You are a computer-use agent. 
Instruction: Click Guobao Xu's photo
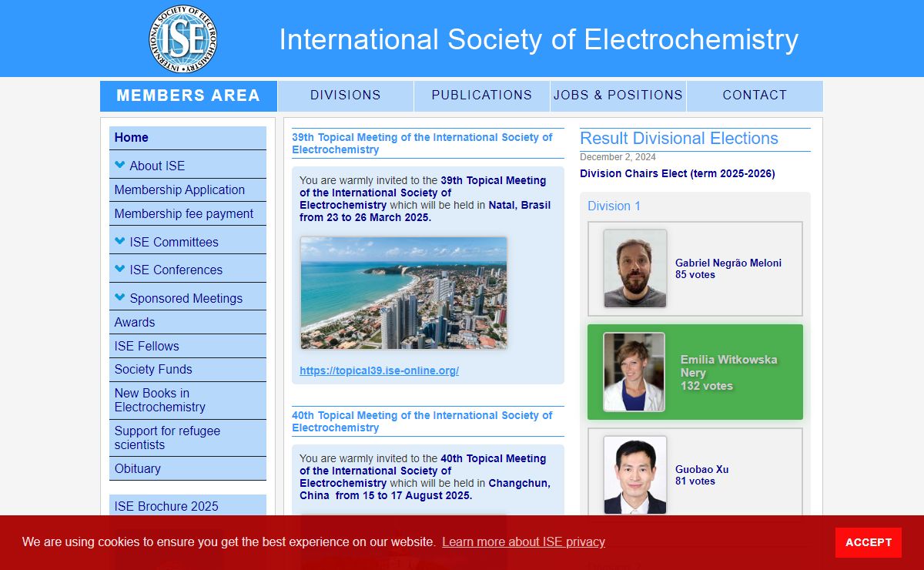click(635, 475)
